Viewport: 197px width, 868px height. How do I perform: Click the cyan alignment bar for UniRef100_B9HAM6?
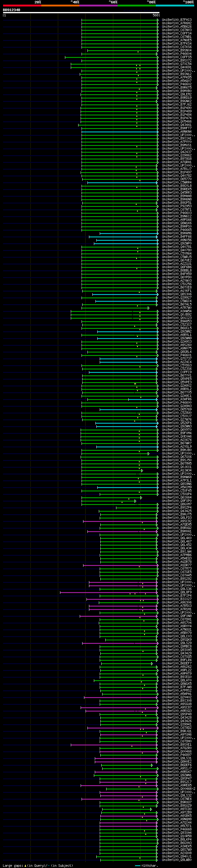point(129,233)
